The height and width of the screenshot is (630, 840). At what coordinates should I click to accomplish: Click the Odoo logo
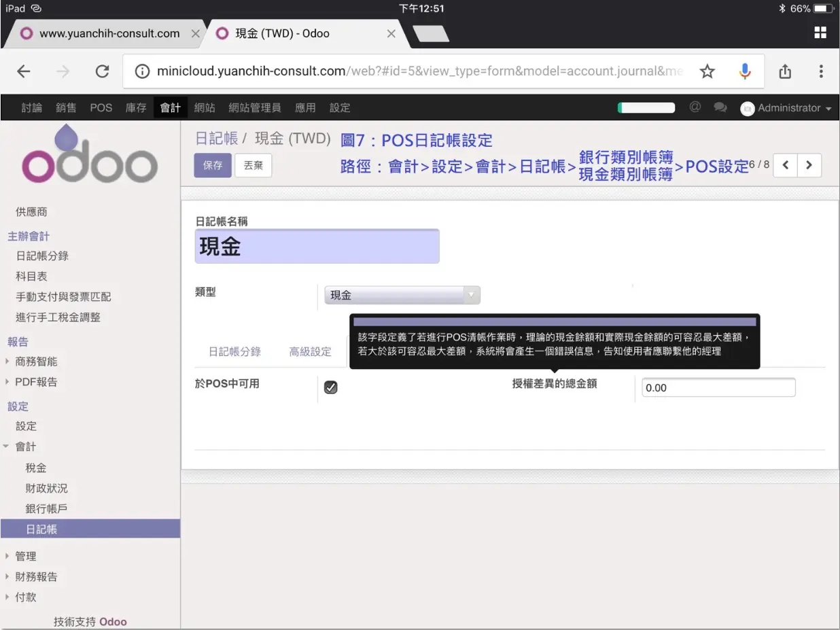click(90, 156)
